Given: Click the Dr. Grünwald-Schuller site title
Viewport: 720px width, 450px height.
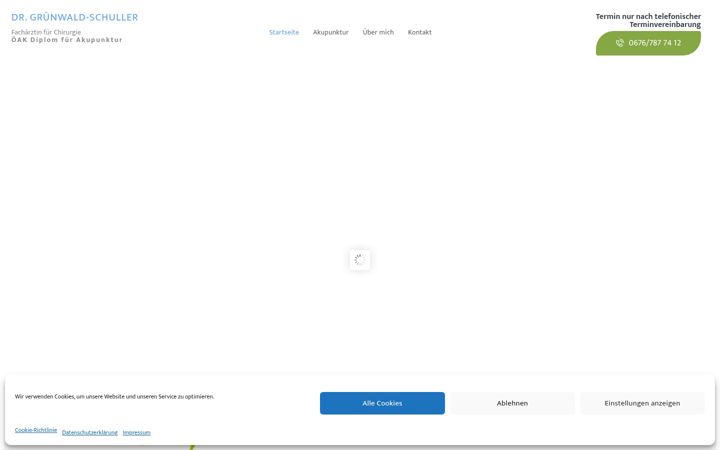Looking at the screenshot, I should [x=74, y=17].
